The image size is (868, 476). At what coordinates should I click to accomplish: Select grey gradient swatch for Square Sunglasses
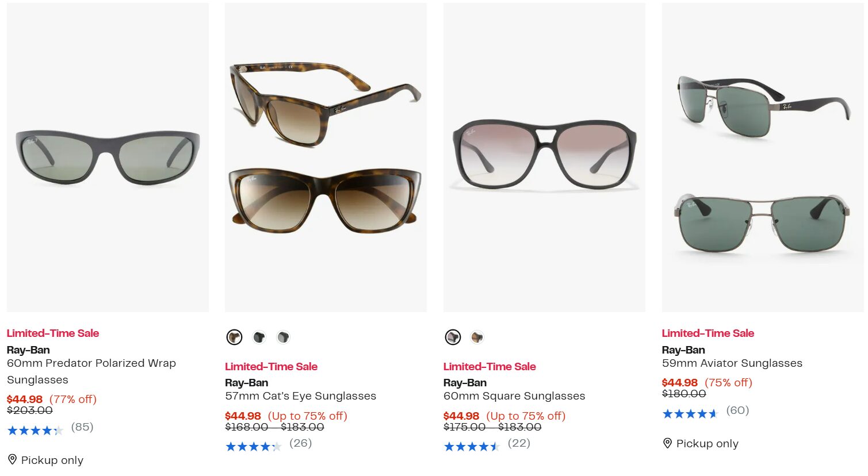click(x=453, y=337)
